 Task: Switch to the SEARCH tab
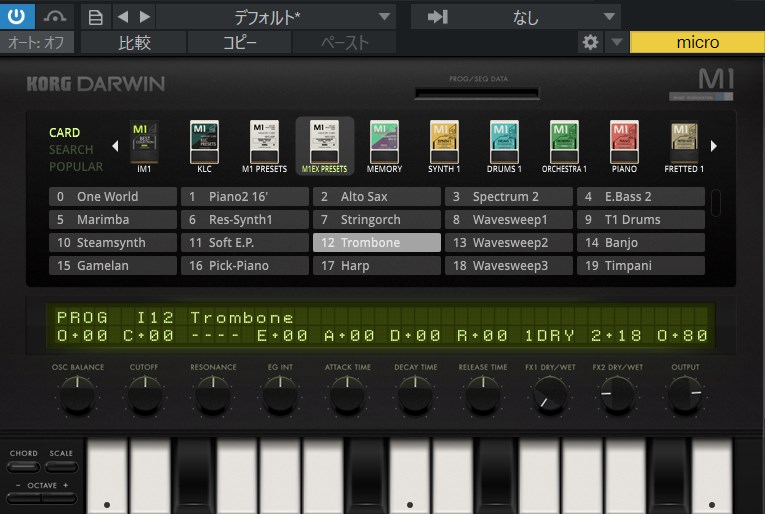[x=70, y=150]
